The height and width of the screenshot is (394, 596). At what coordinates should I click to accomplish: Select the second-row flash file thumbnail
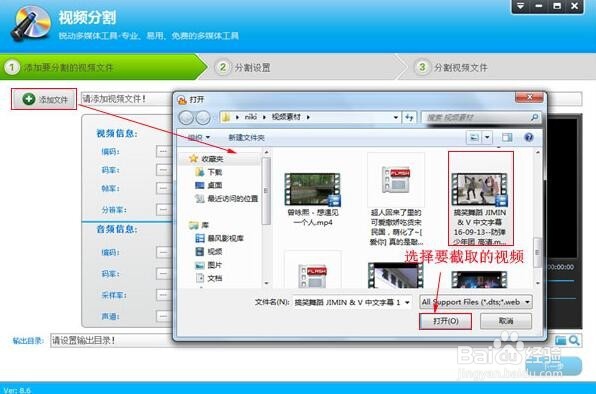click(313, 271)
